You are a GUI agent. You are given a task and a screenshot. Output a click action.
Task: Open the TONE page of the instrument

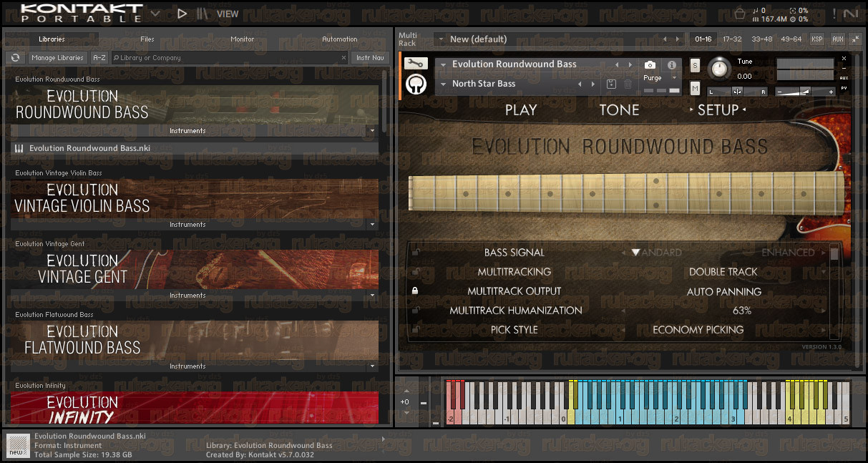(x=619, y=110)
